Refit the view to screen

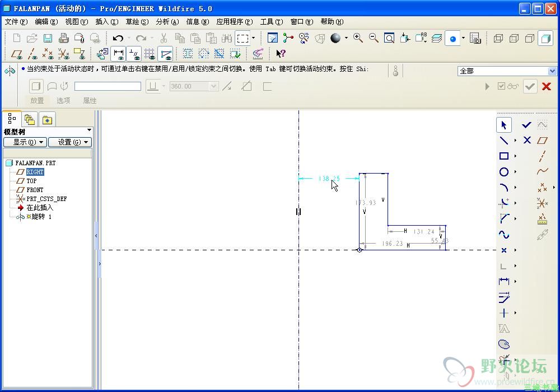(389, 38)
